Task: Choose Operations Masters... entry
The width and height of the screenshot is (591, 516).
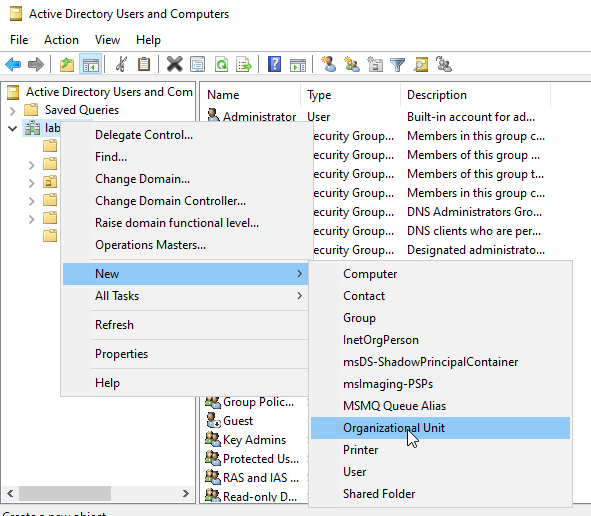Action: (x=185, y=245)
